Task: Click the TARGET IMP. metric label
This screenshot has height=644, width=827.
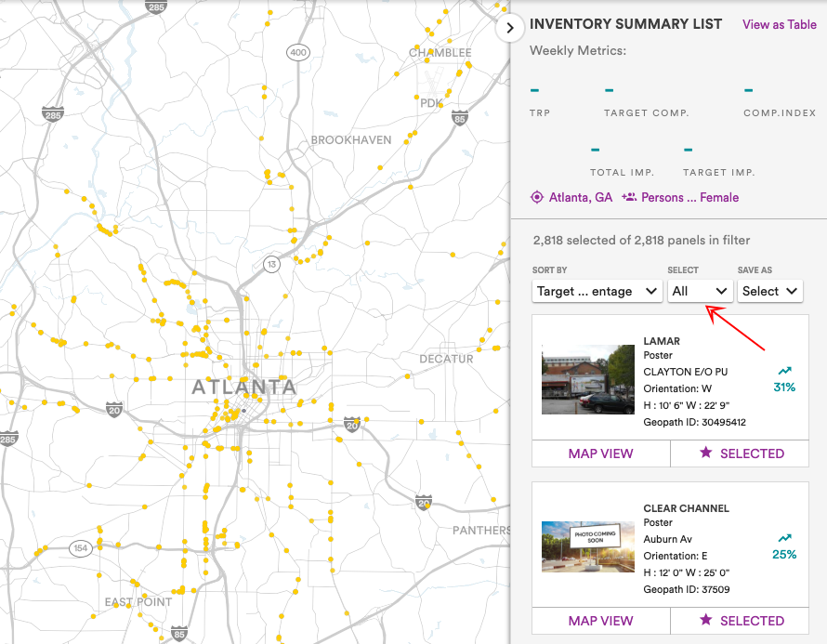Action: tap(719, 173)
